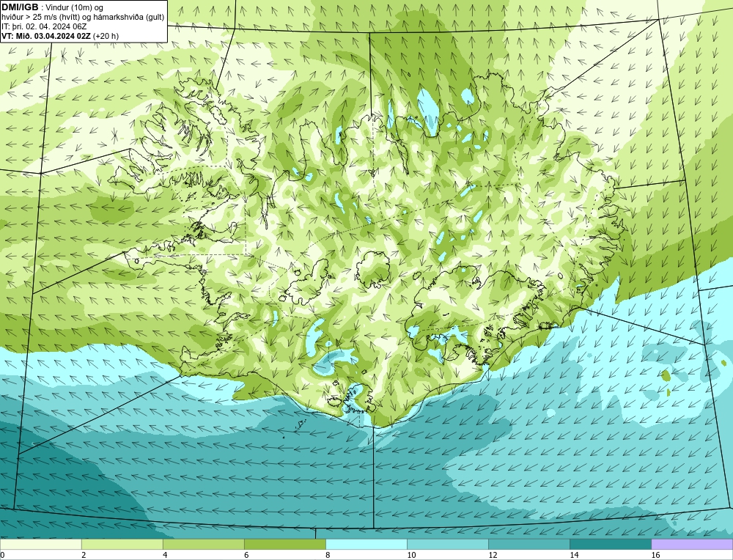The width and height of the screenshot is (733, 560).
Task: Click the "Vindur (10m) og" text
Action: pos(75,7)
